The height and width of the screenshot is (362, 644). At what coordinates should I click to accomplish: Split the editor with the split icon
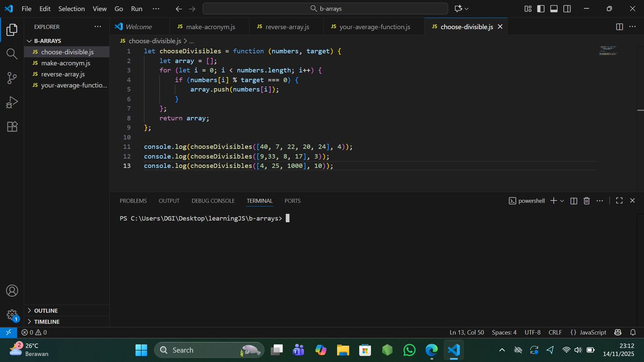620,26
